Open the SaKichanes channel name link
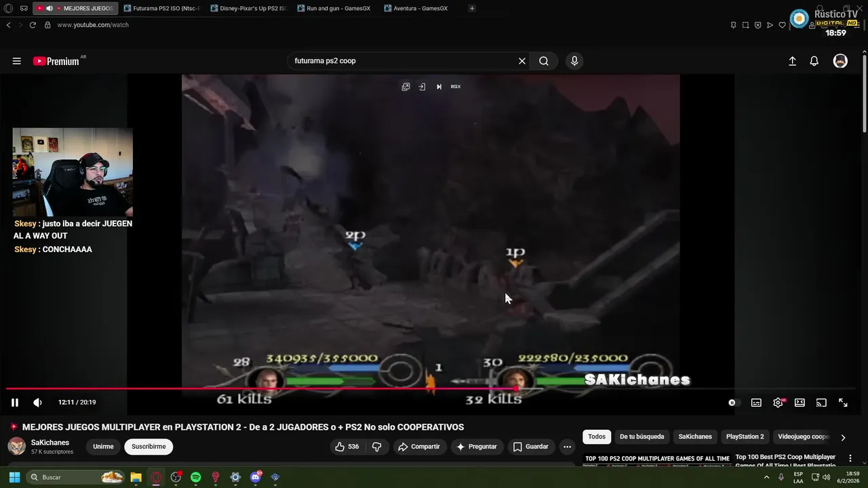868x488 pixels. pos(50,443)
